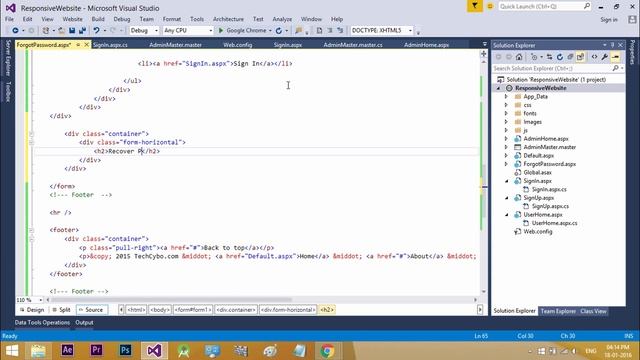
Task: Open the Build menu
Action: click(98, 19)
